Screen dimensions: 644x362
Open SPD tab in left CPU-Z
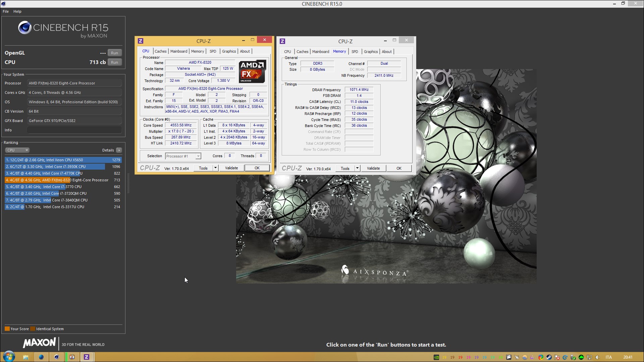pos(213,51)
